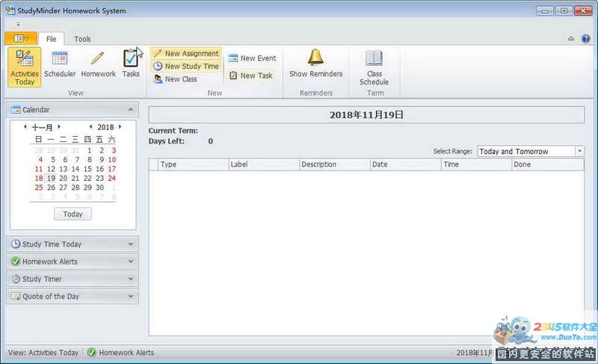Select November 24 in the calendar
Screen dimensions: 598x364
pyautogui.click(x=111, y=178)
